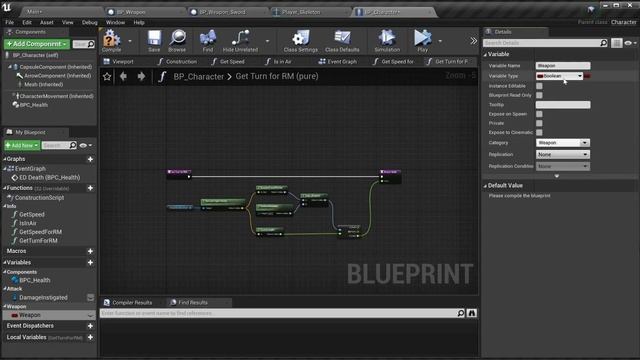Screen dimensions: 640x360
Task: Switch to the Event Graph tab
Action: tap(338, 62)
